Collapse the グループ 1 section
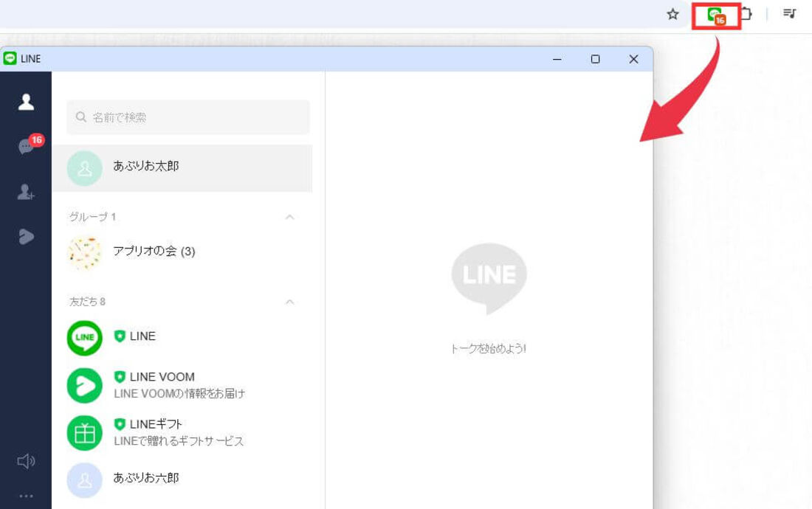This screenshot has height=509, width=812. point(290,217)
